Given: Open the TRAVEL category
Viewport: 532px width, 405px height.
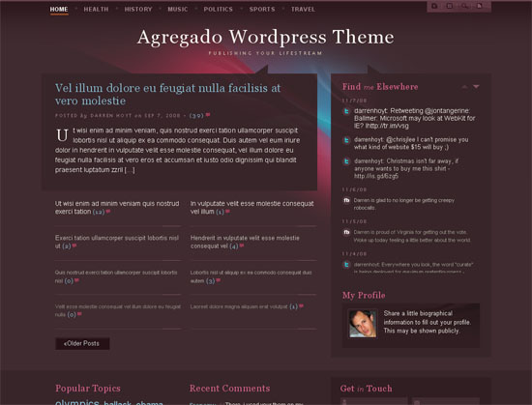Looking at the screenshot, I should click(303, 9).
